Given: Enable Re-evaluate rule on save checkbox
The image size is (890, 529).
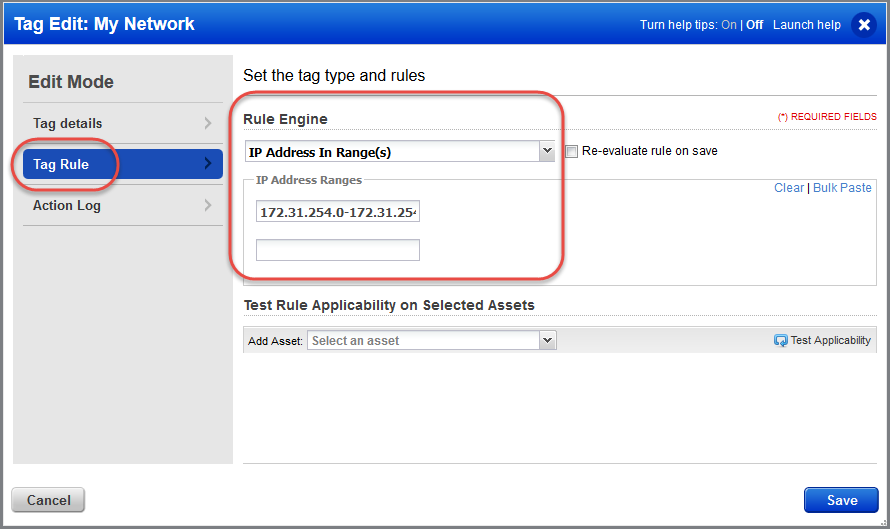Looking at the screenshot, I should (572, 152).
